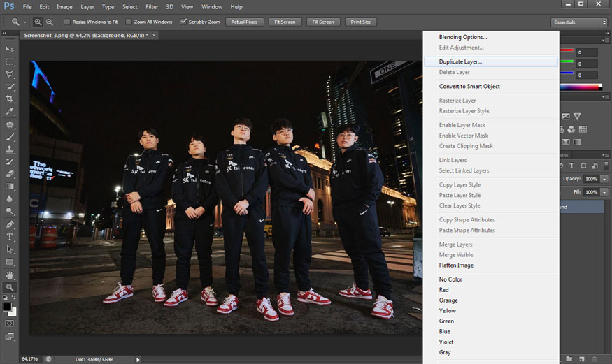Click Zoom In magnifier in options bar

(38, 22)
